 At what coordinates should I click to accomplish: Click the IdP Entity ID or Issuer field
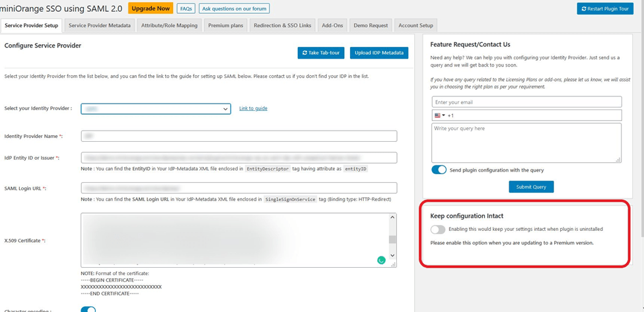239,158
